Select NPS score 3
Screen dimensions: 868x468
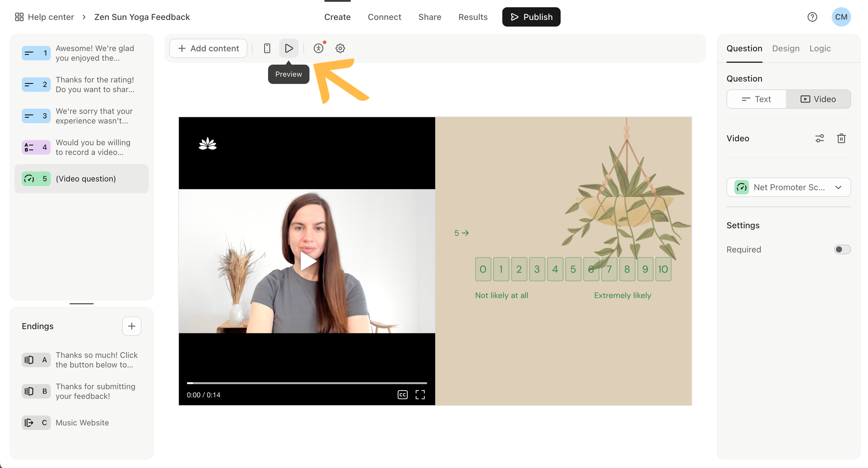537,269
